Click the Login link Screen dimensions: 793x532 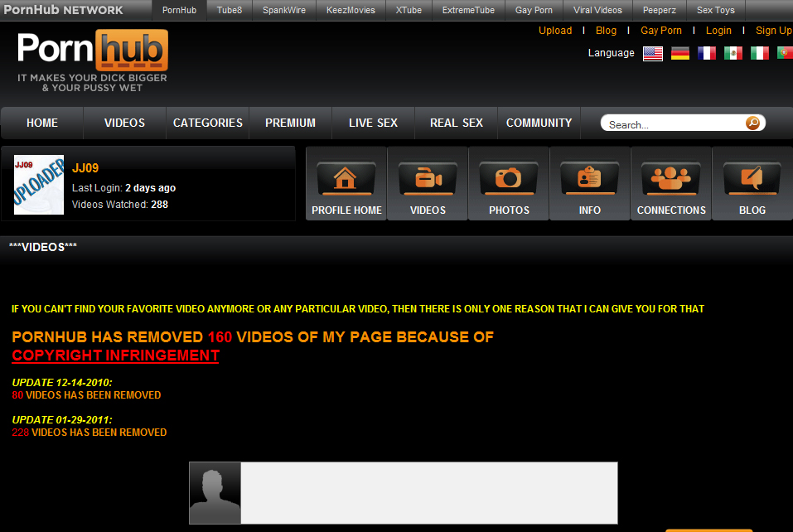tap(718, 31)
